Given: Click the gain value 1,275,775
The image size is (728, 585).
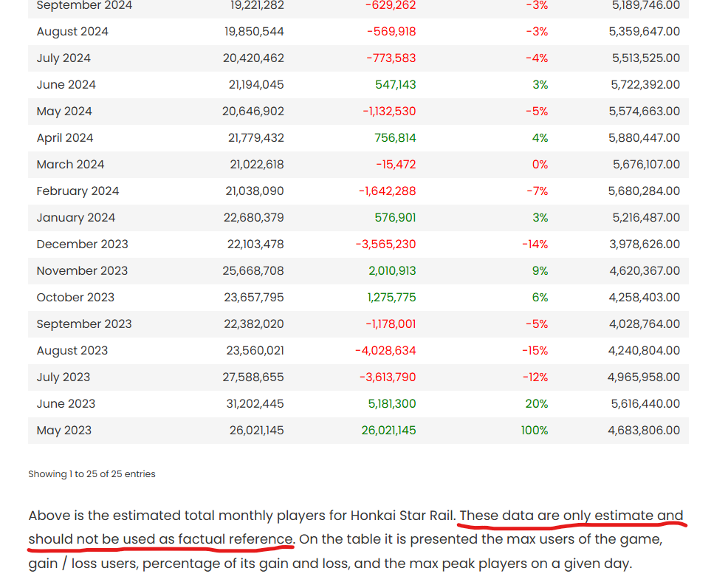Looking at the screenshot, I should click(x=392, y=298).
